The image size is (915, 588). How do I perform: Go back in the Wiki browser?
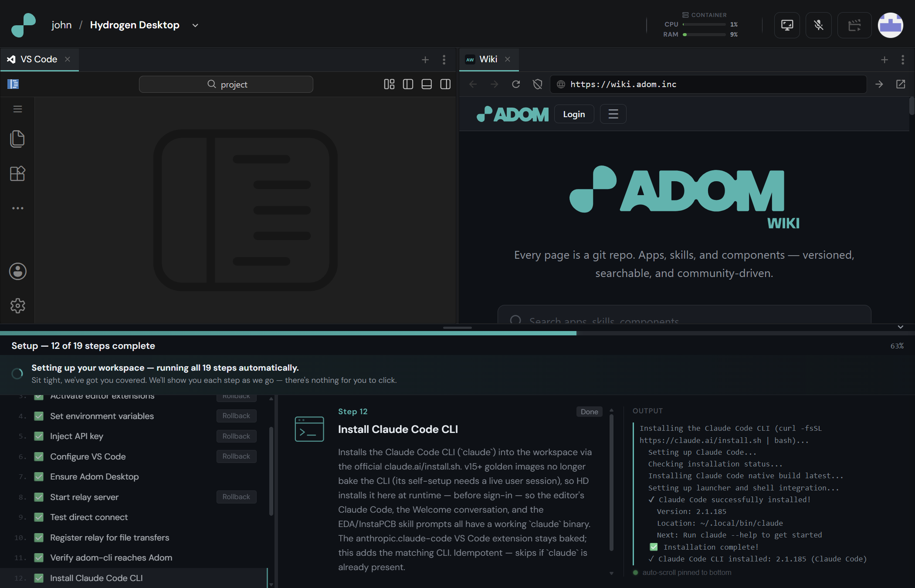click(x=473, y=84)
